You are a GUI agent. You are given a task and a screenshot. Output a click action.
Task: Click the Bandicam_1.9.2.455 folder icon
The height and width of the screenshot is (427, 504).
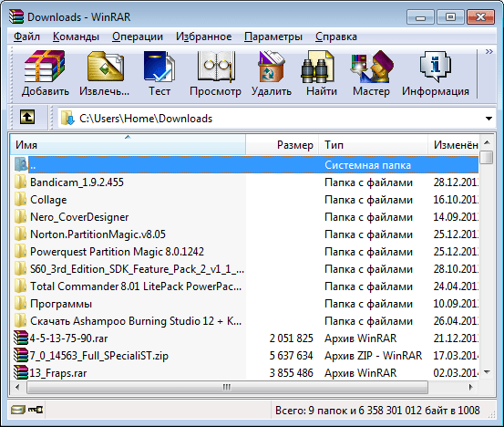pyautogui.click(x=21, y=182)
